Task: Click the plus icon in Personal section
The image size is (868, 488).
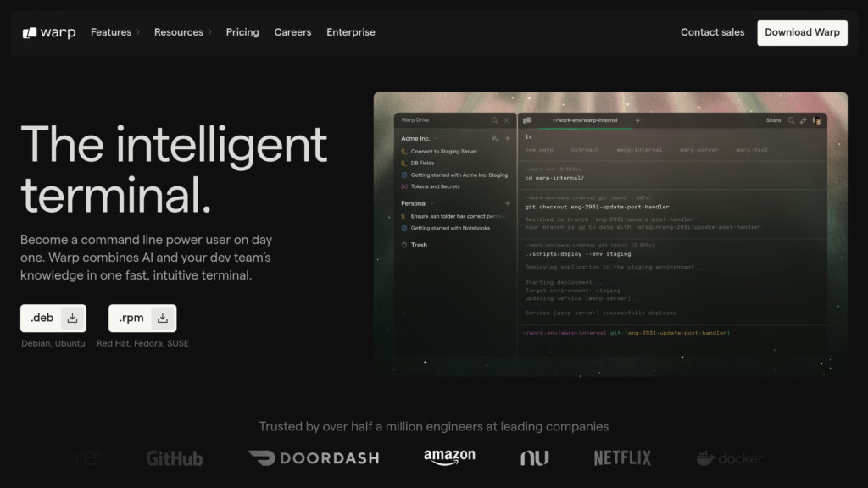Action: [508, 203]
